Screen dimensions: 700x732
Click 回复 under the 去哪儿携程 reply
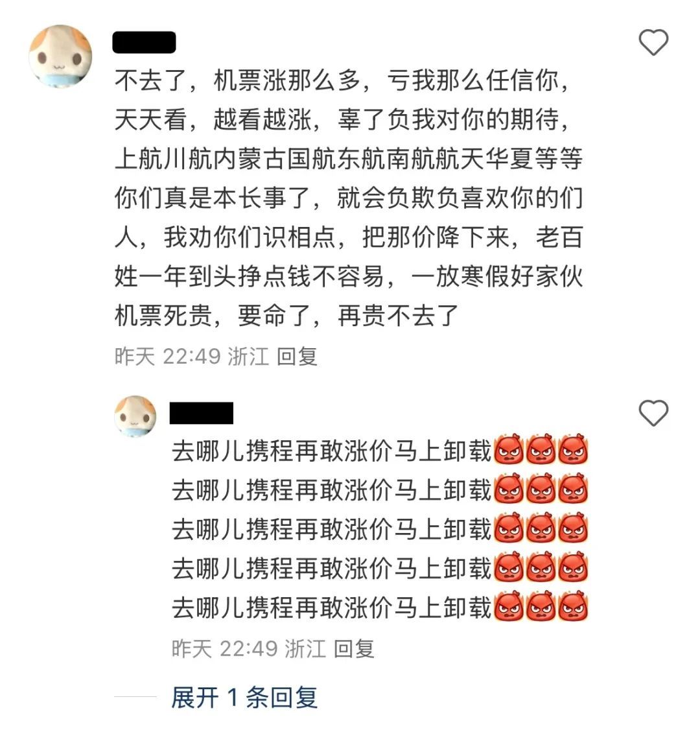[354, 648]
